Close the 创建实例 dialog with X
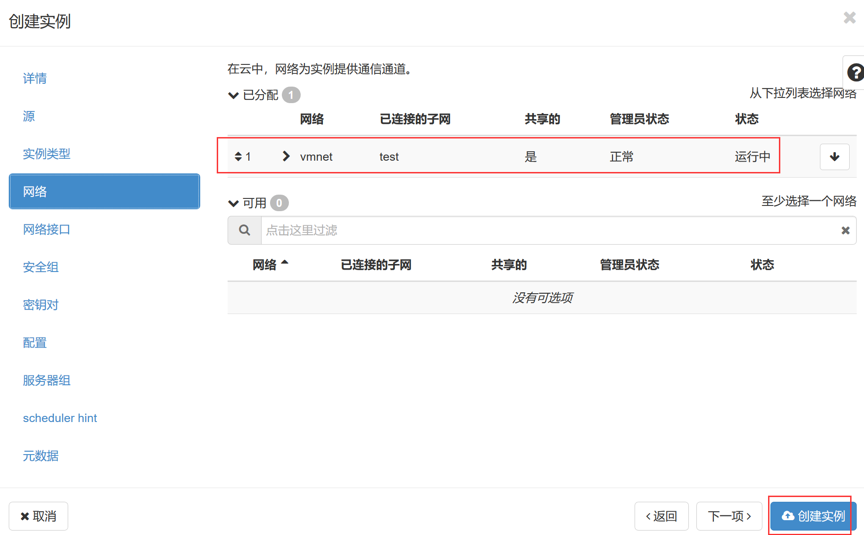 coord(849,18)
